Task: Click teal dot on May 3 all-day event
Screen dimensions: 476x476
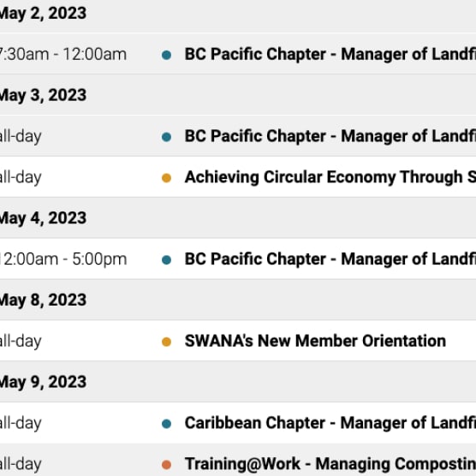Action: (x=166, y=137)
